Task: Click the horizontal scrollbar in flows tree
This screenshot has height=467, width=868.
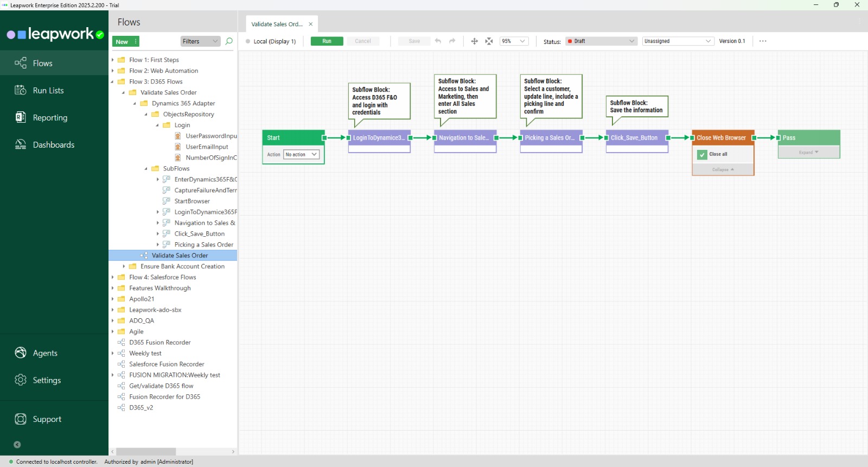Action: coord(146,452)
